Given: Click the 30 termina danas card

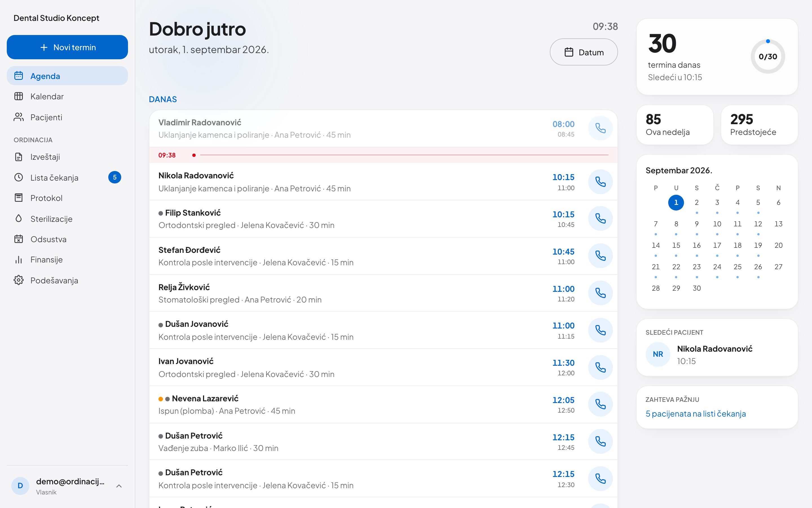Looking at the screenshot, I should click(x=717, y=57).
